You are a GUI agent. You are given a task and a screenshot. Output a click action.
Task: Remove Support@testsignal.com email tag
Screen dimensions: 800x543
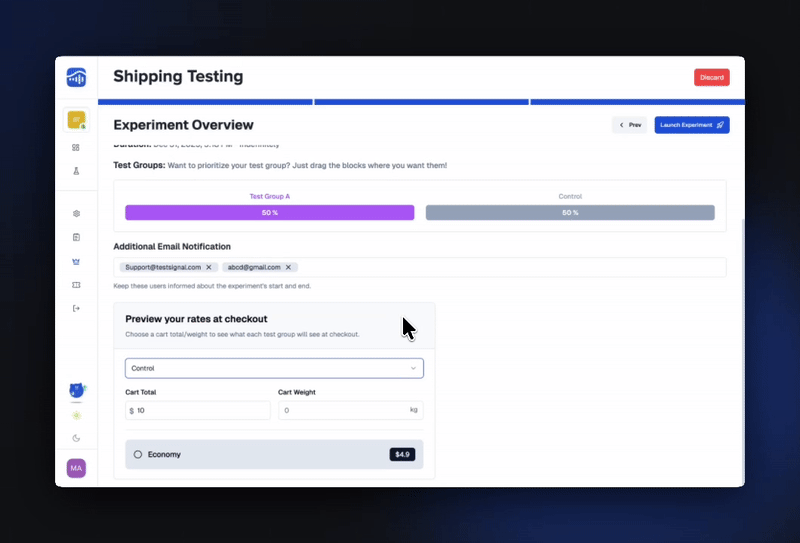209,267
